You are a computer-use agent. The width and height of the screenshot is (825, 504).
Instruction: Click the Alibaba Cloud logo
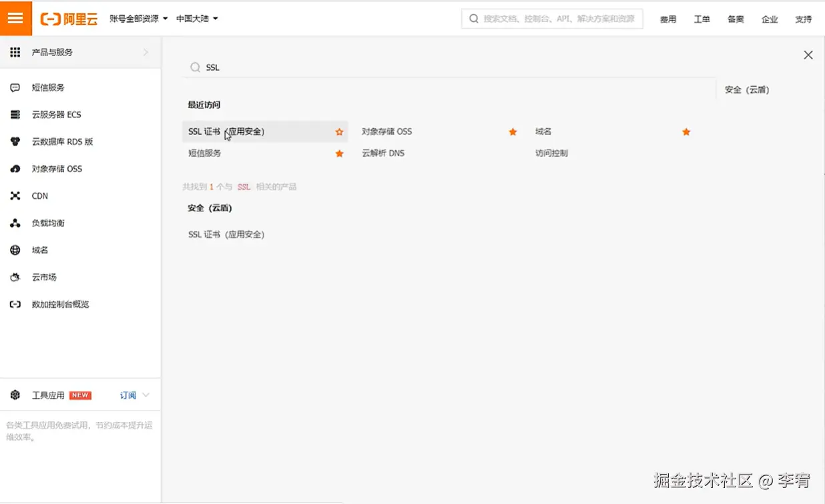click(x=69, y=19)
